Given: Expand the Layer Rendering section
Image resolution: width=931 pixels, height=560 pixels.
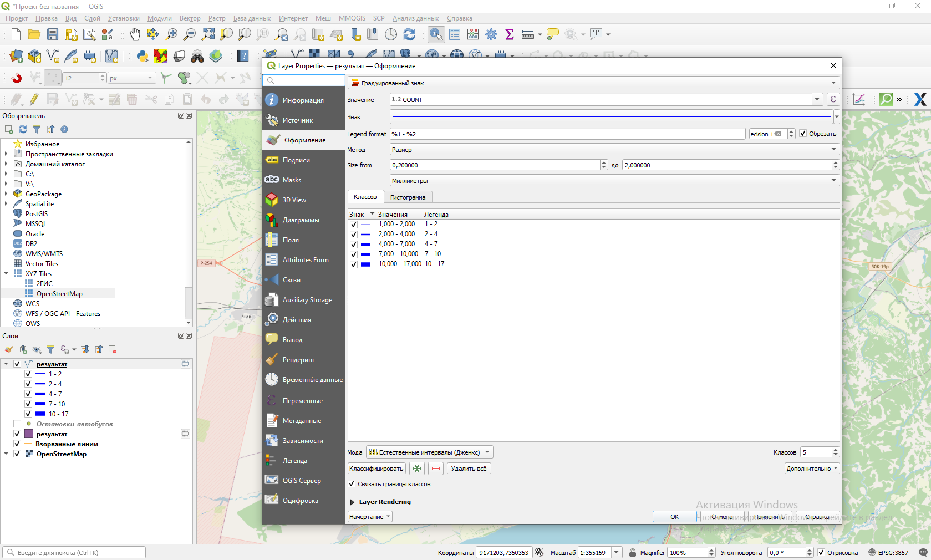Looking at the screenshot, I should (352, 502).
